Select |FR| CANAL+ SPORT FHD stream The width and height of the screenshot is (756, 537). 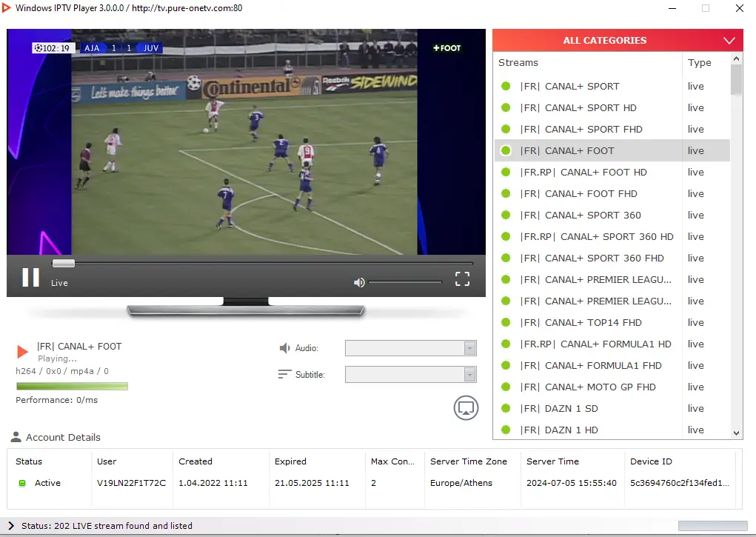coord(612,130)
